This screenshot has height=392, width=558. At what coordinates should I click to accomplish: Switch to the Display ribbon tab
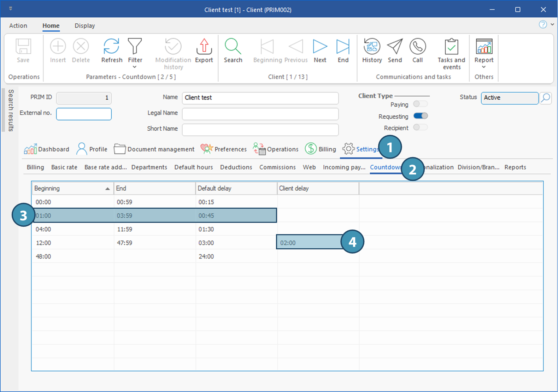click(x=84, y=26)
